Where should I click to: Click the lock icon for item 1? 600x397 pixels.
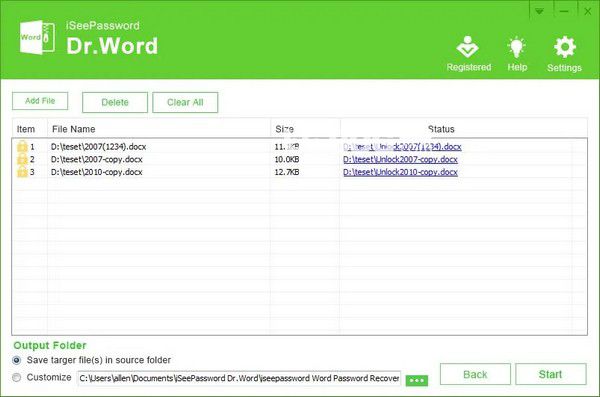[x=22, y=147]
